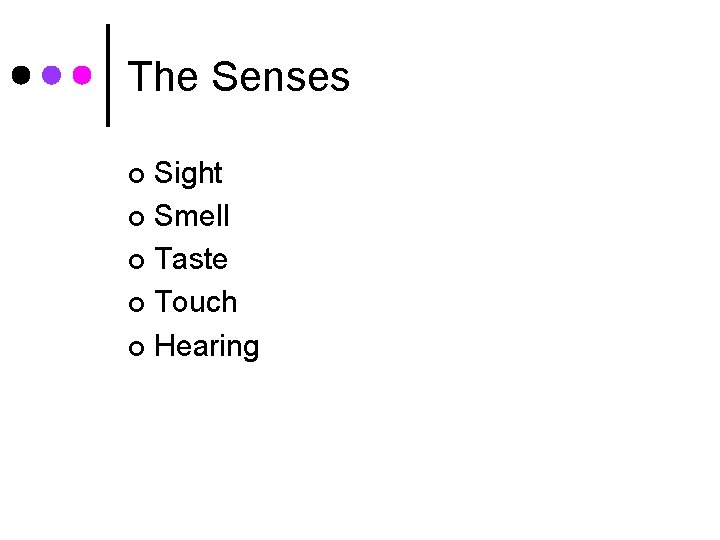Screen dimensions: 720x540
Task: Click the letter 'T' in 'Taste'
Action: pyautogui.click(x=165, y=259)
